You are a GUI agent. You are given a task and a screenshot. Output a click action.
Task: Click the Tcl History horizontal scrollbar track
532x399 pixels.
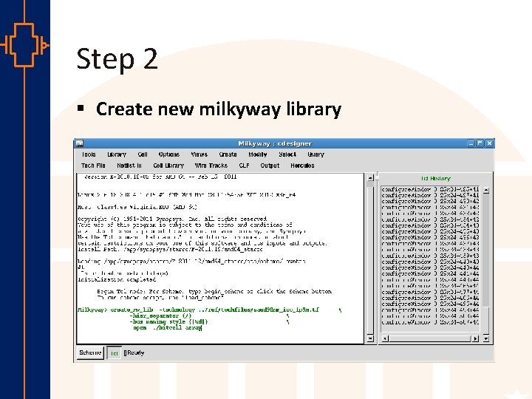[x=430, y=338]
